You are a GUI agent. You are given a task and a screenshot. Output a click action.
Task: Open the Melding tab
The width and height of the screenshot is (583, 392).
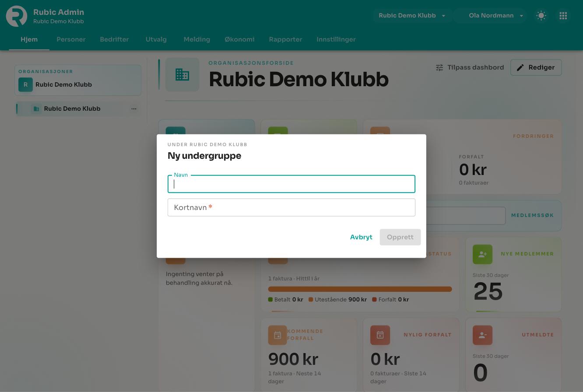pos(197,39)
